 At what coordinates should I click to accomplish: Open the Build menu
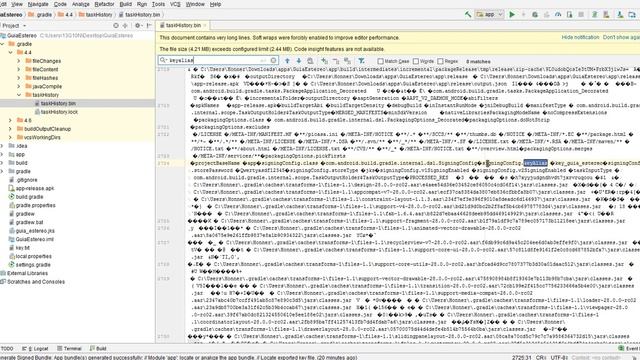point(125,4)
